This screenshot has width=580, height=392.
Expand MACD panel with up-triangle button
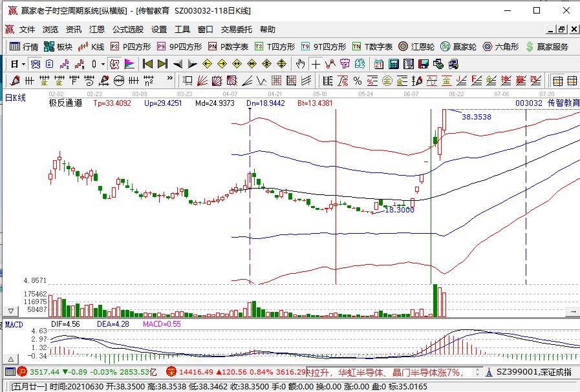(x=11, y=359)
